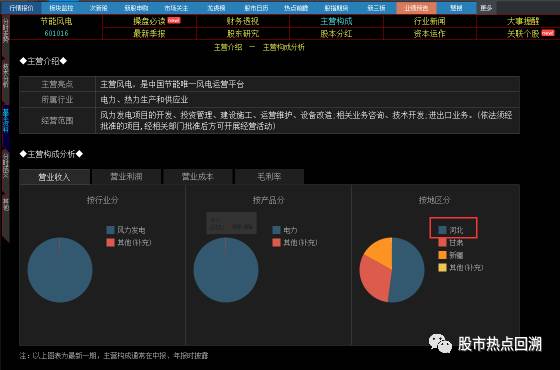560x370 pixels.
Task: Click the red new badge beside 关联个股
Action: click(x=548, y=33)
